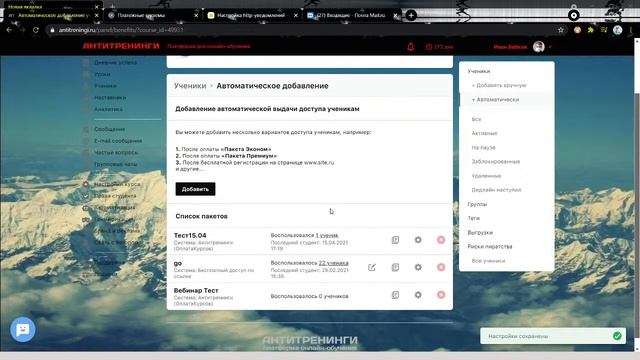This screenshot has width=640, height=360.
Task: Delete the Тест15.04 package
Action: pos(441,240)
